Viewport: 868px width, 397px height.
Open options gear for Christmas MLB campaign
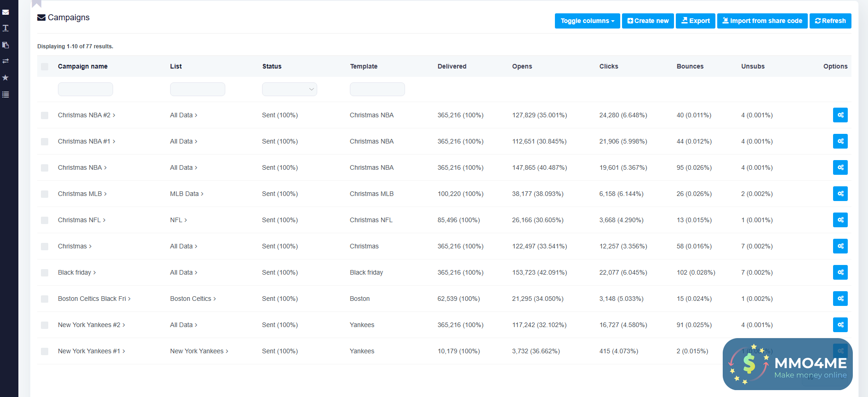[x=840, y=194]
